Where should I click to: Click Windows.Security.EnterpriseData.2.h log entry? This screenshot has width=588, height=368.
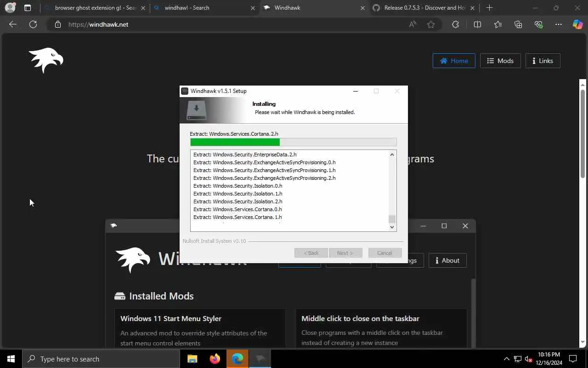click(x=245, y=155)
